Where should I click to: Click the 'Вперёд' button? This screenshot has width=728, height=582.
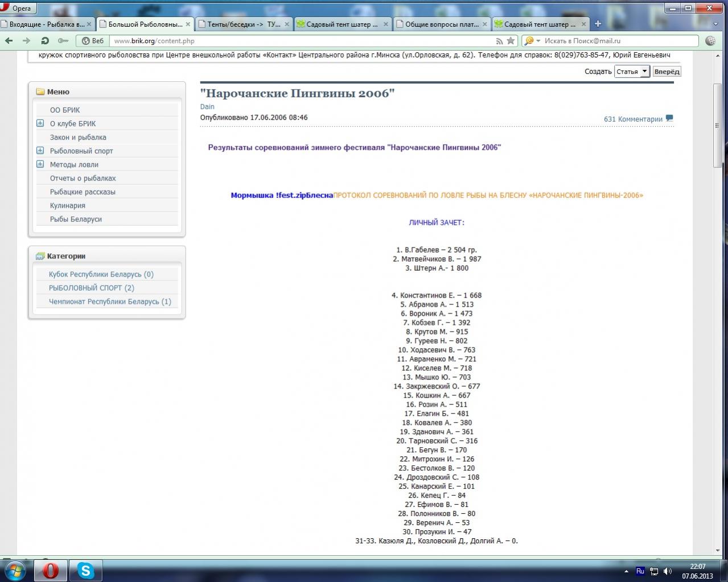click(x=666, y=72)
